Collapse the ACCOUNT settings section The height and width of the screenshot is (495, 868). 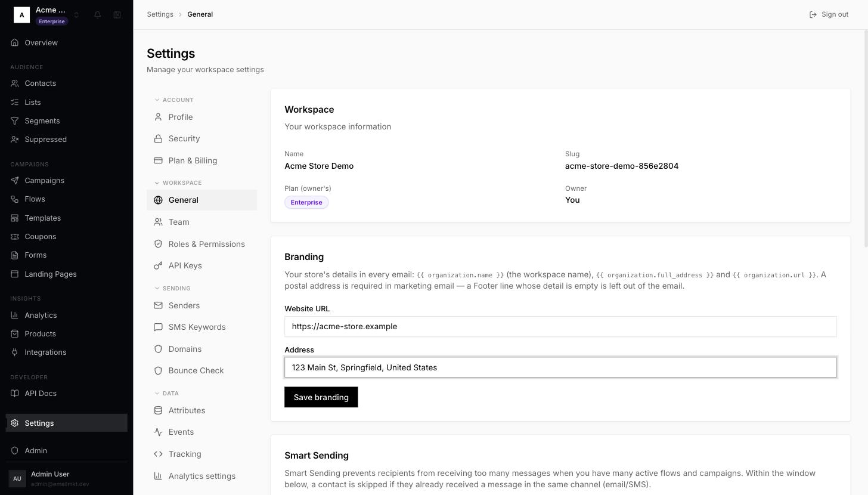[174, 100]
